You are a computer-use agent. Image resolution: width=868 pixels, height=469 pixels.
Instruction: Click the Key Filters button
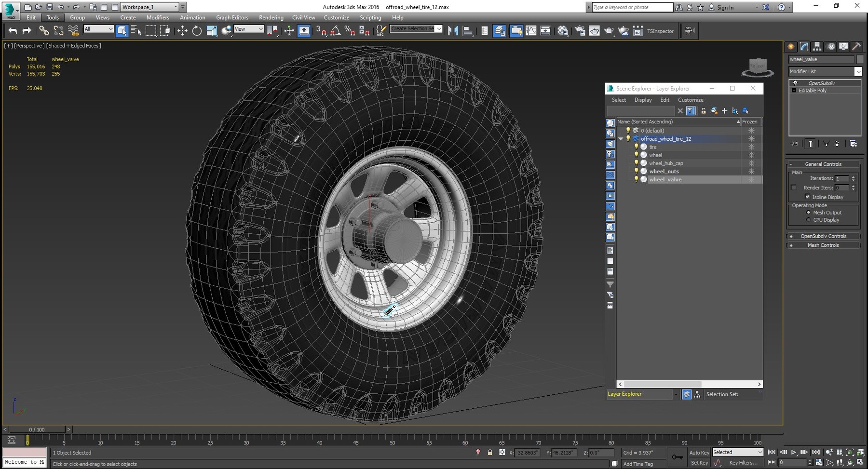coord(743,463)
